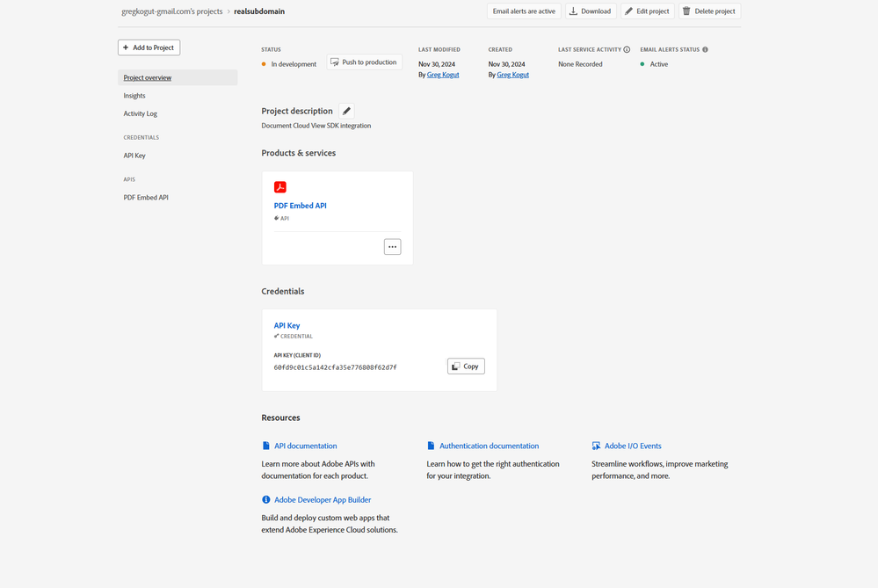Screen dimensions: 878x588
Task: Click the breadcrumb chevron before realsubdomain
Action: click(x=229, y=11)
